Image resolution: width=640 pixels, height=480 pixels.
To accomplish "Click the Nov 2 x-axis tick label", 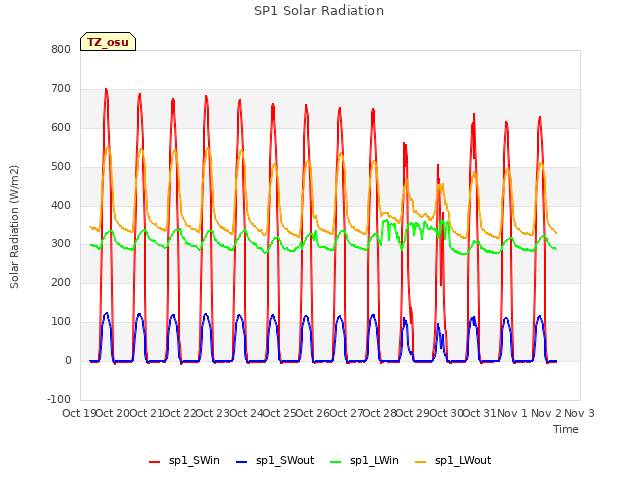I will click(546, 413).
